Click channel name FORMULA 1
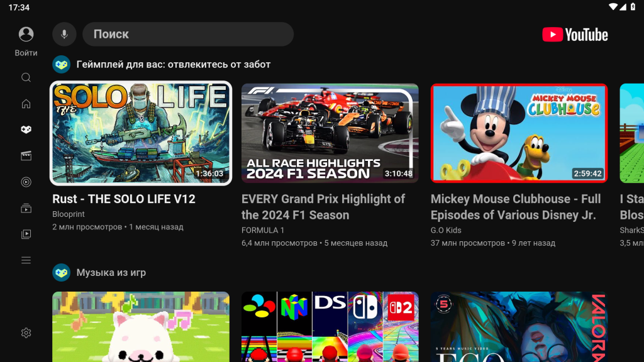The image size is (644, 362). tap(263, 230)
